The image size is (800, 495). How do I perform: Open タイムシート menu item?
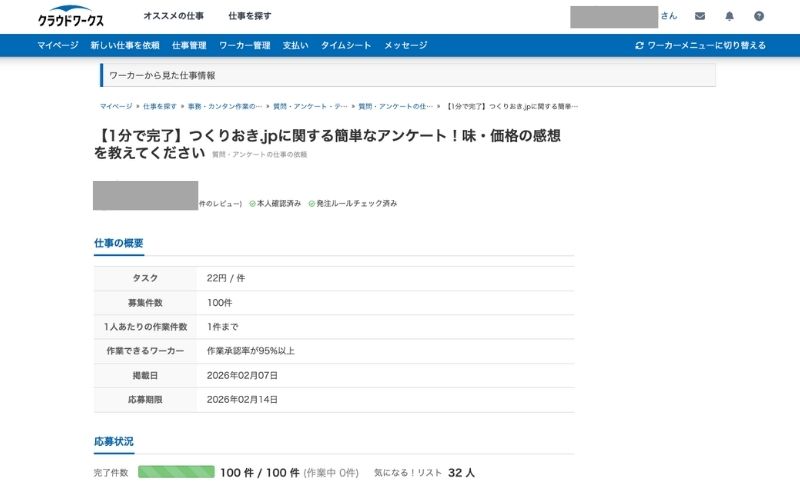pos(346,45)
